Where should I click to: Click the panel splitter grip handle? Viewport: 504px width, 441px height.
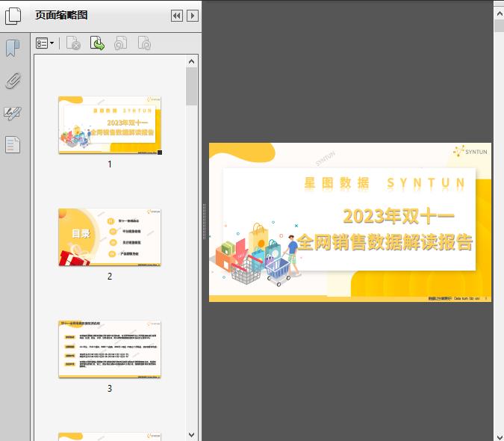204,221
